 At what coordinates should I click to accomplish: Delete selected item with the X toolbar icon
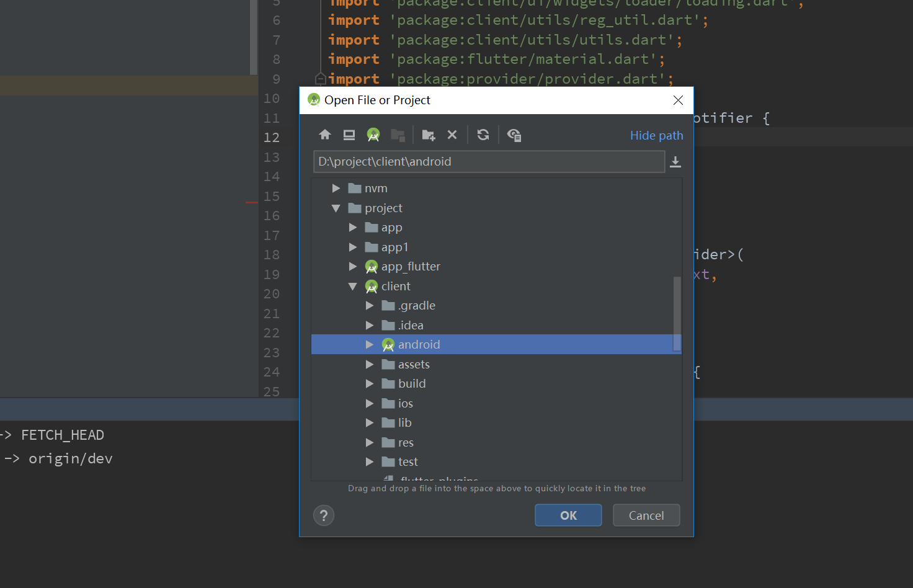coord(452,135)
